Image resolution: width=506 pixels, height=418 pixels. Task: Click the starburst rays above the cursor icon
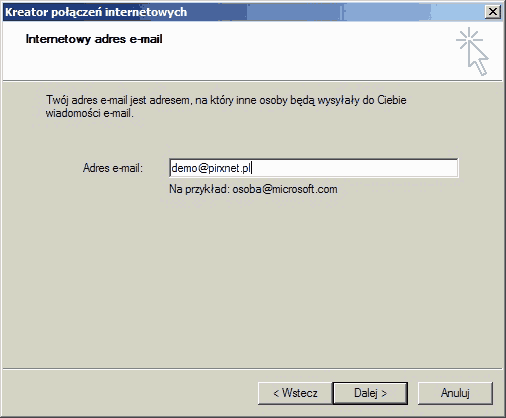[469, 37]
